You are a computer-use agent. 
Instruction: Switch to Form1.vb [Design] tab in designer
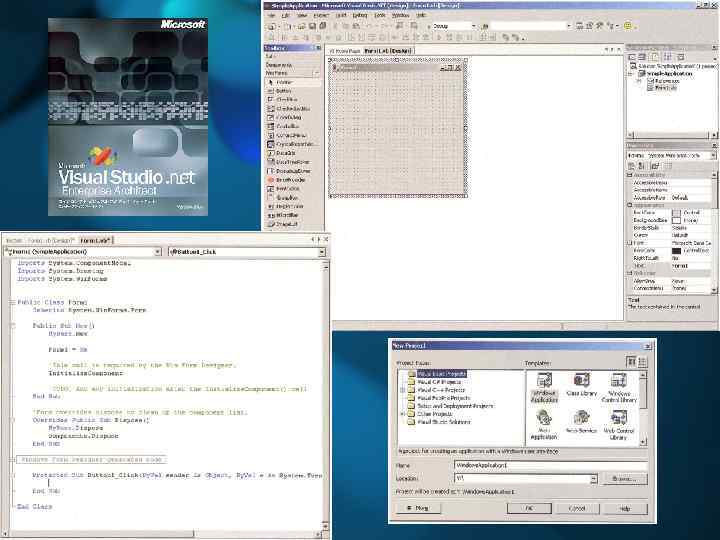388,51
